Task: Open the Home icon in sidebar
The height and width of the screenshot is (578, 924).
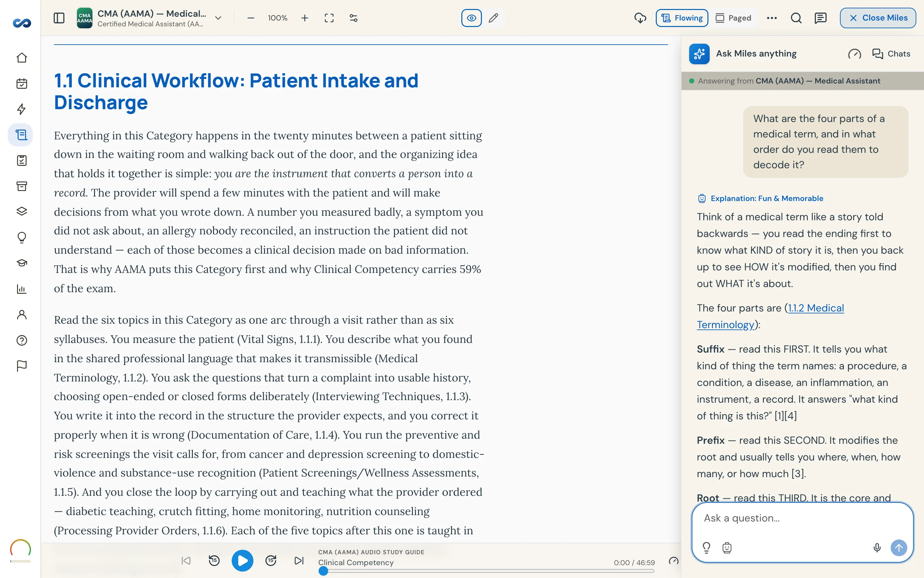Action: [x=22, y=58]
